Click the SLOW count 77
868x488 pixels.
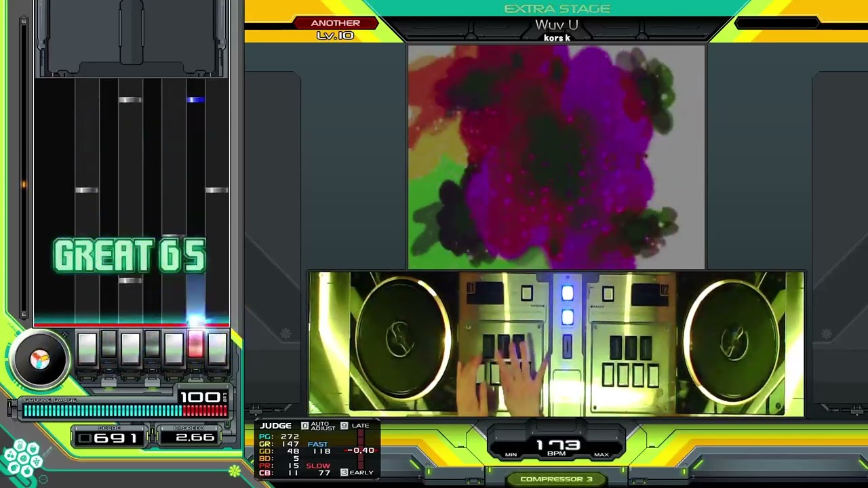point(324,473)
